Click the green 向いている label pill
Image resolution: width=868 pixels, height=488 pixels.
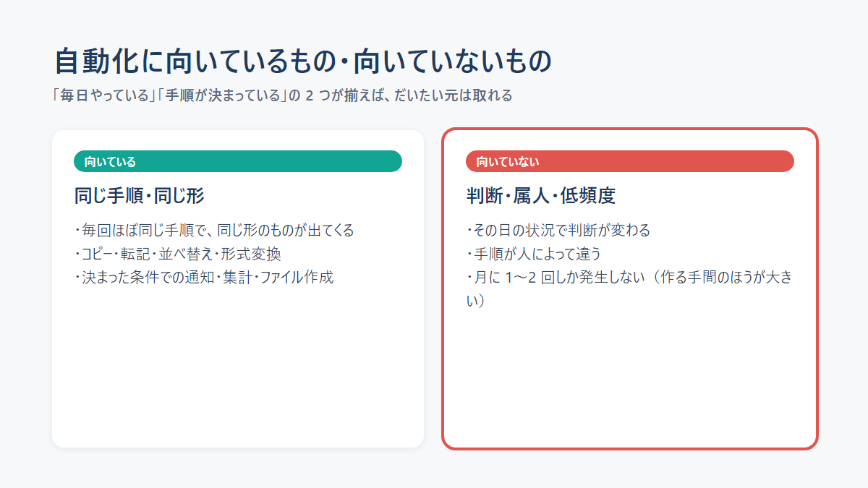point(238,161)
